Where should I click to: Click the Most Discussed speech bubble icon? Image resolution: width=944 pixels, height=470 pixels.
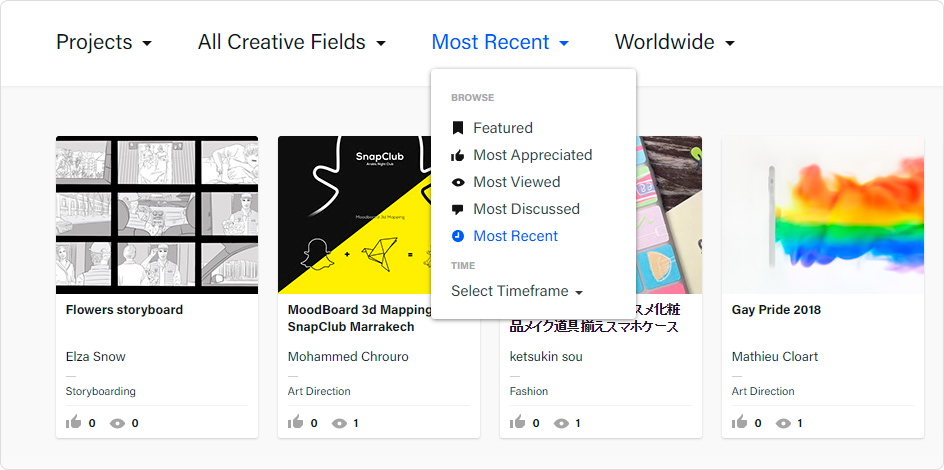[x=458, y=209]
